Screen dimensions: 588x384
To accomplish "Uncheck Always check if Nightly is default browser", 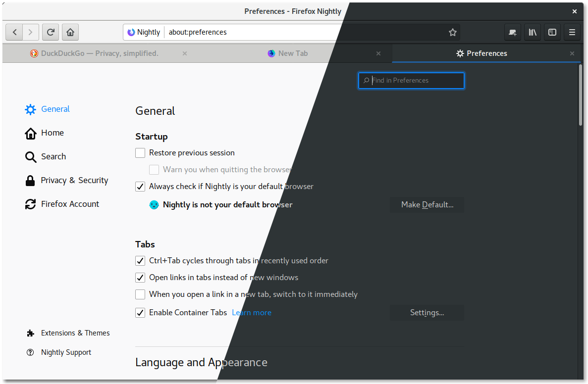I will 140,187.
